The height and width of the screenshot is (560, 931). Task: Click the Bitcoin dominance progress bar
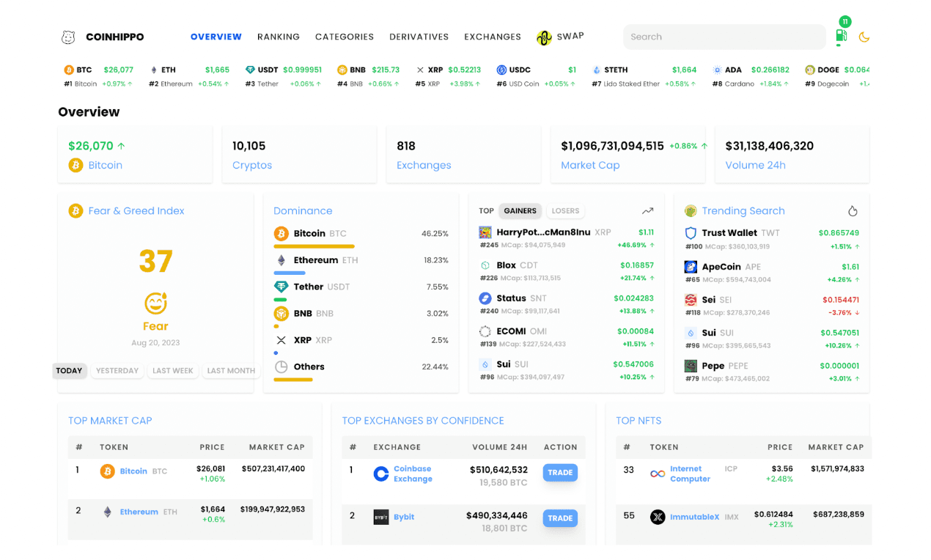(x=314, y=246)
